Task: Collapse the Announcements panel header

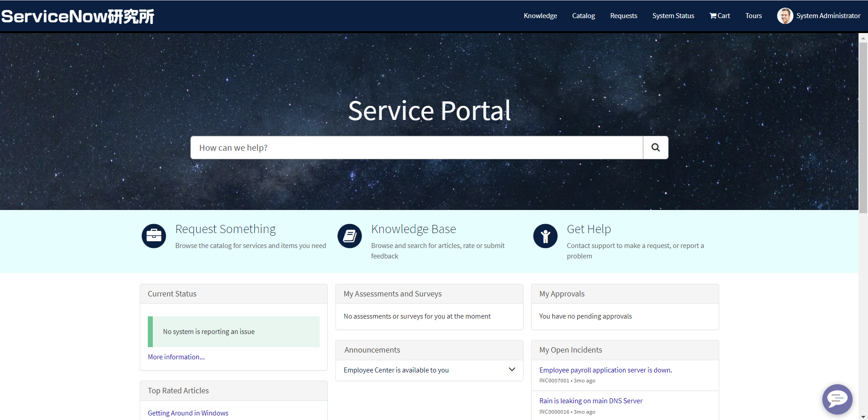Action: [372, 349]
